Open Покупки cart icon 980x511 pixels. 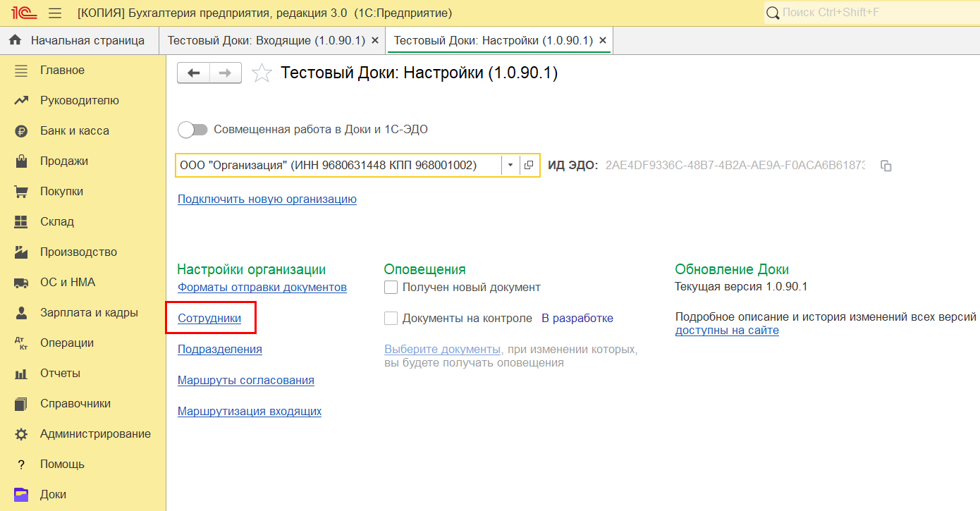coord(21,192)
